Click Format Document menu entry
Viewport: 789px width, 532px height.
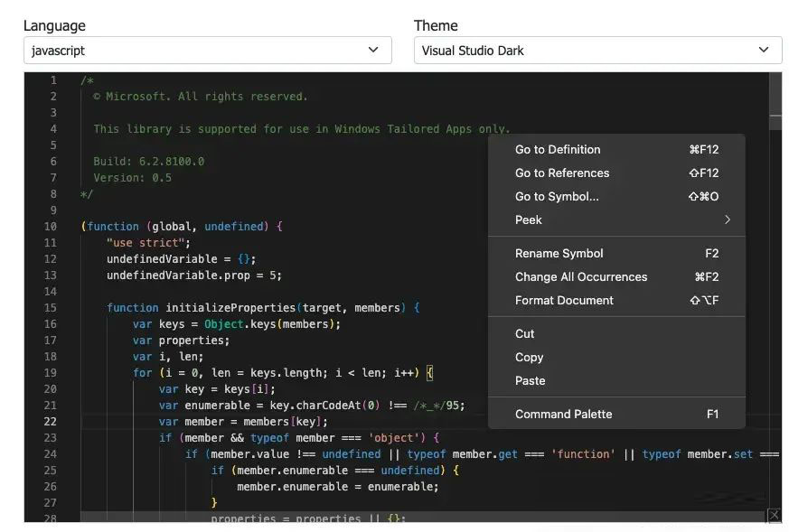564,301
